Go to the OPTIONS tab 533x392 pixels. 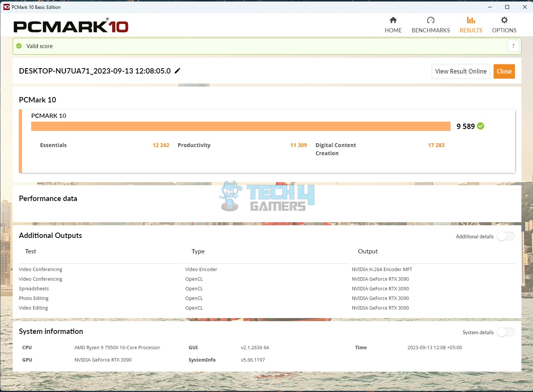(x=504, y=25)
